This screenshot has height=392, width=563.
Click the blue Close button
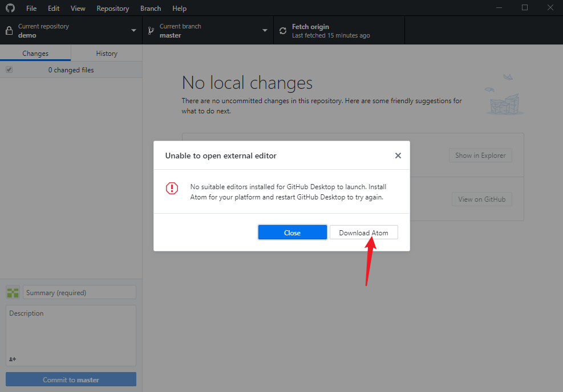click(x=293, y=232)
